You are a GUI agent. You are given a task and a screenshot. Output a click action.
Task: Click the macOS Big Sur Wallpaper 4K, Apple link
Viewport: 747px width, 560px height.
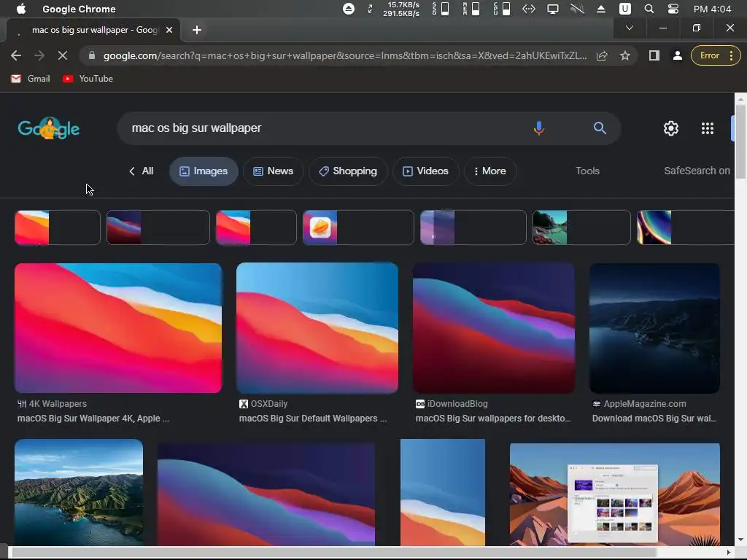[x=93, y=419]
